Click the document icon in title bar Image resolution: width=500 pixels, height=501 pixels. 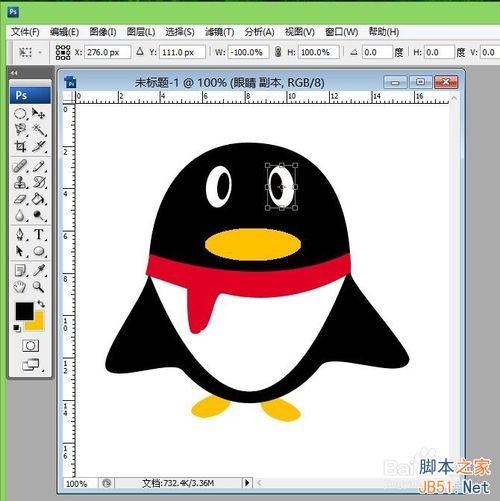(x=70, y=82)
